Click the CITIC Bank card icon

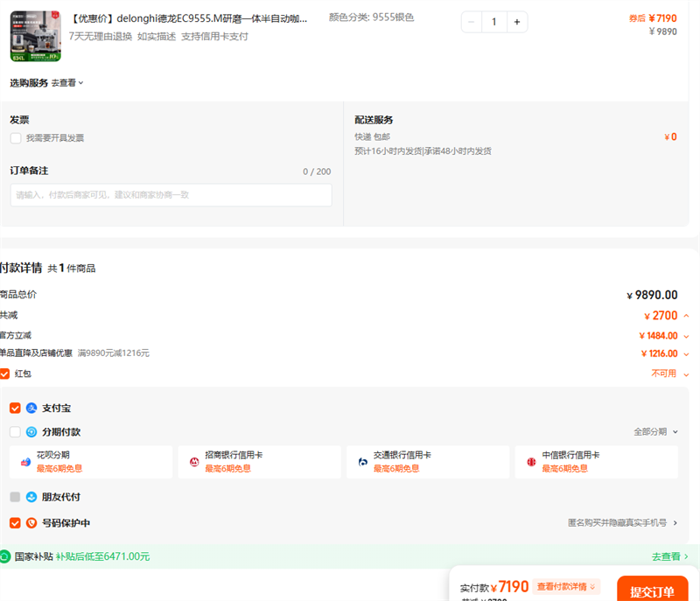coord(531,461)
